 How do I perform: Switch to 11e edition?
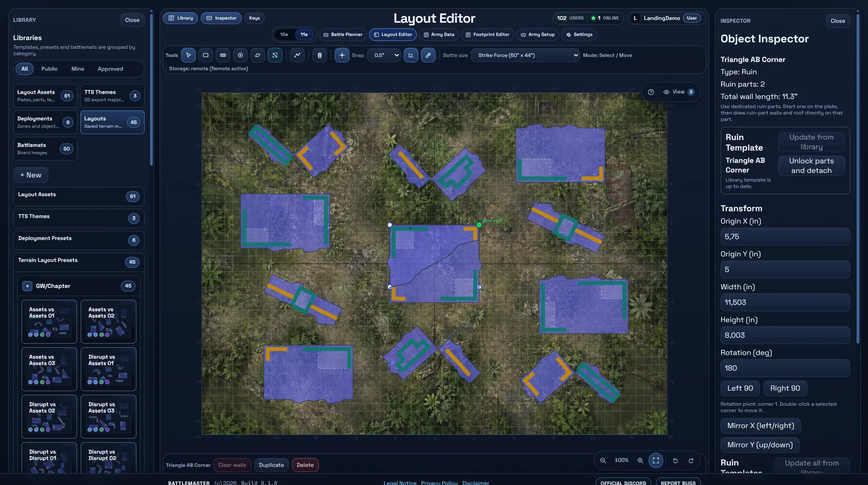coord(304,34)
